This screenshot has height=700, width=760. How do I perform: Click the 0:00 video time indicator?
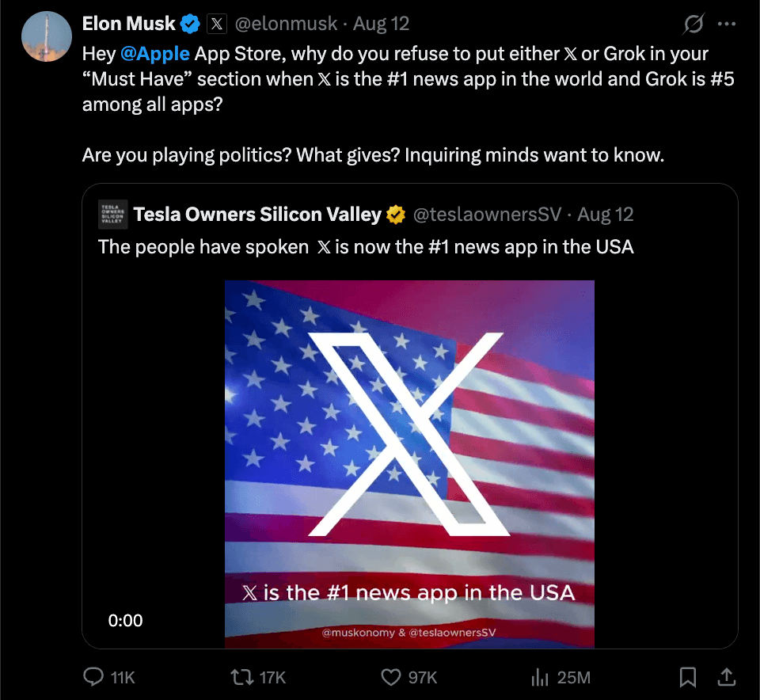pyautogui.click(x=126, y=621)
